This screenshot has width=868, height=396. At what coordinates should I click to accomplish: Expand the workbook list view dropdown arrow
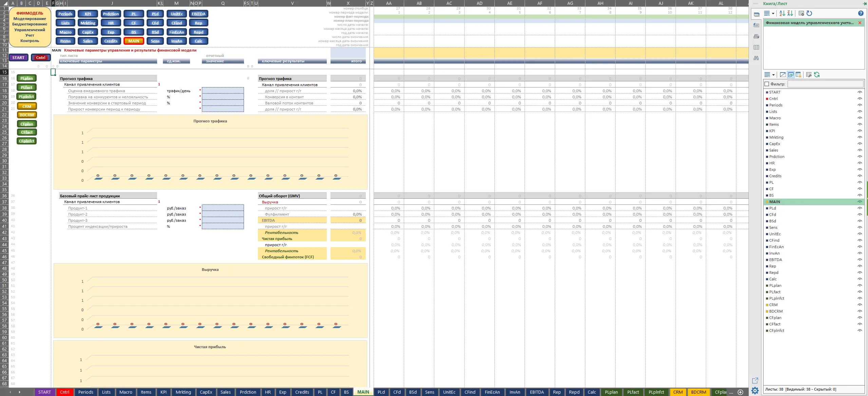(x=773, y=14)
